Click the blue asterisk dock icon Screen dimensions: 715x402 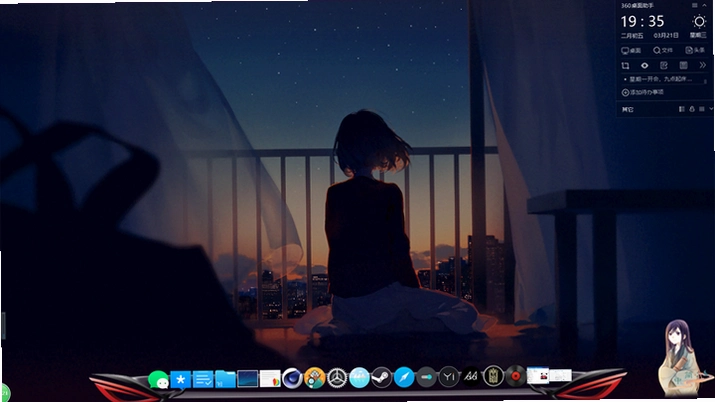point(181,379)
